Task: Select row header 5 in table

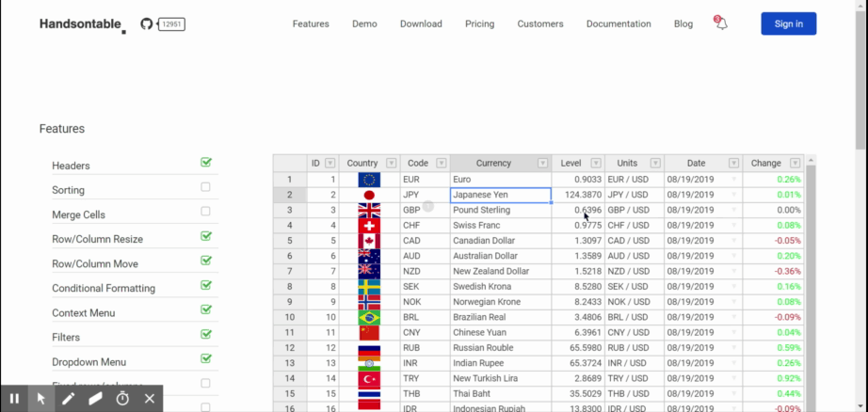Action: pos(290,241)
